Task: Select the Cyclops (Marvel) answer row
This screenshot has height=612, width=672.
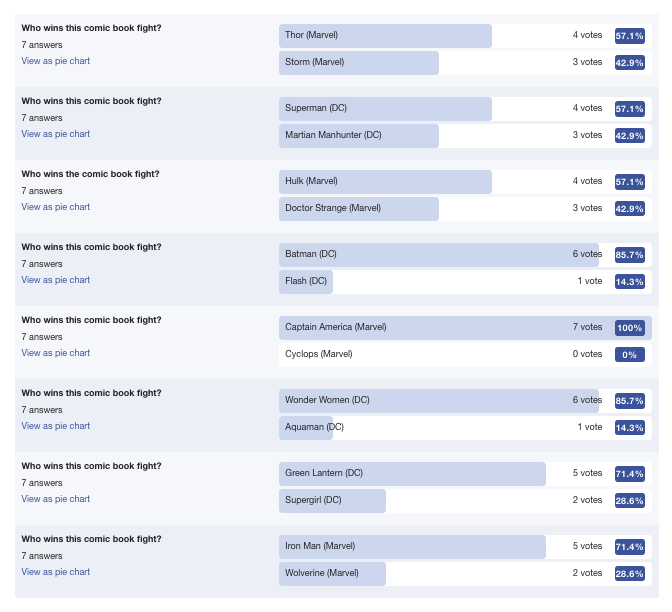Action: pos(465,355)
